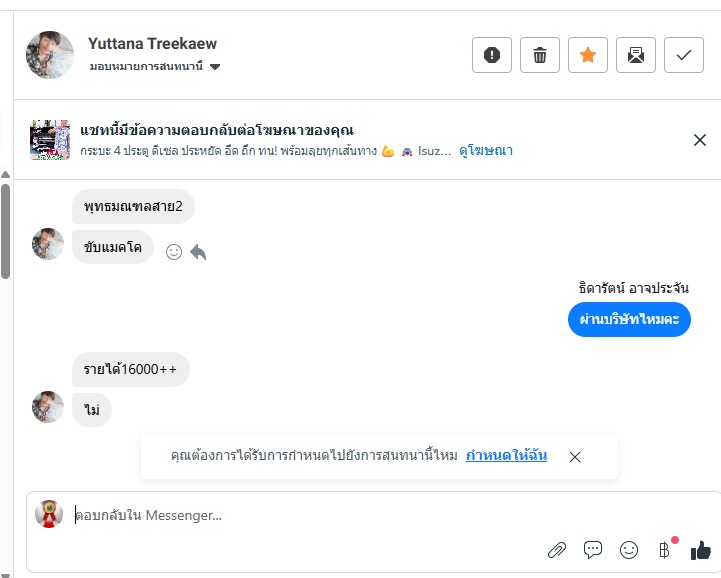The image size is (721, 578).
Task: Reply to the ขับแมคโค message
Action: coord(198,252)
